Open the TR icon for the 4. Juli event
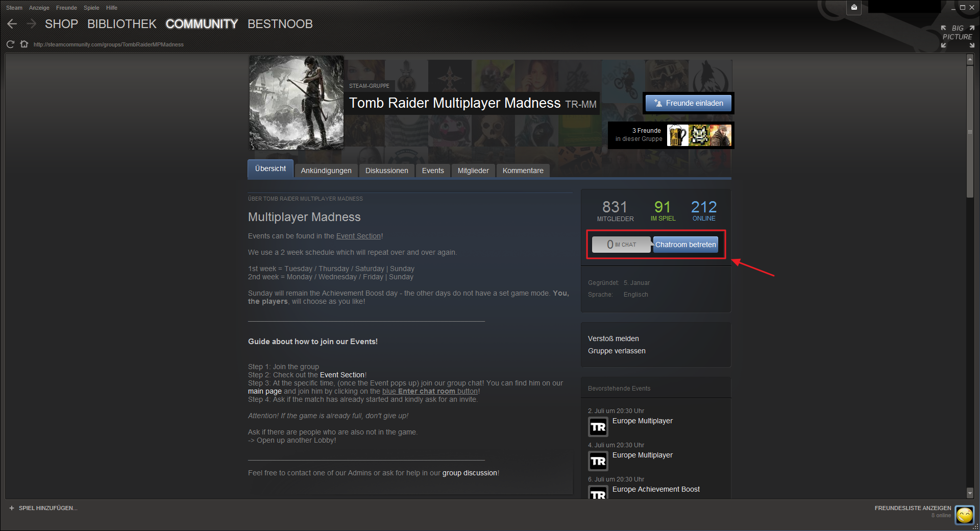Image resolution: width=980 pixels, height=531 pixels. tap(598, 461)
